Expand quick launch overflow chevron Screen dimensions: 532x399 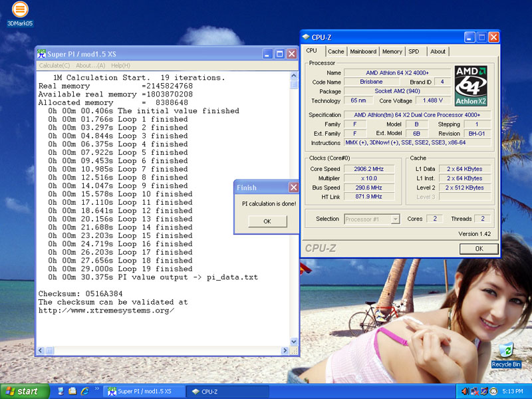click(x=96, y=389)
